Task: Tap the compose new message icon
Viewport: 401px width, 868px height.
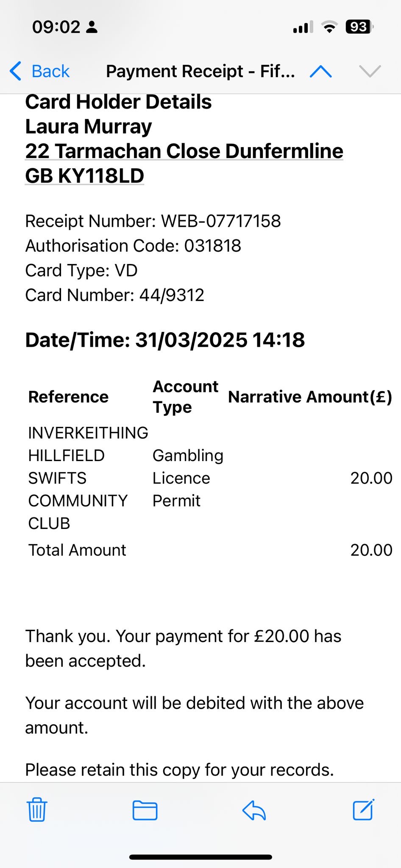Action: pyautogui.click(x=364, y=810)
